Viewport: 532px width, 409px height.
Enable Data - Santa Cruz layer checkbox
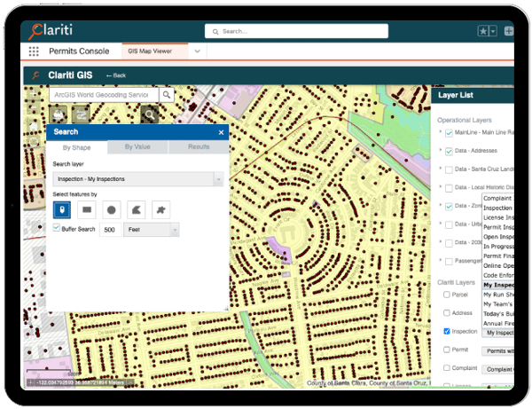pos(449,169)
